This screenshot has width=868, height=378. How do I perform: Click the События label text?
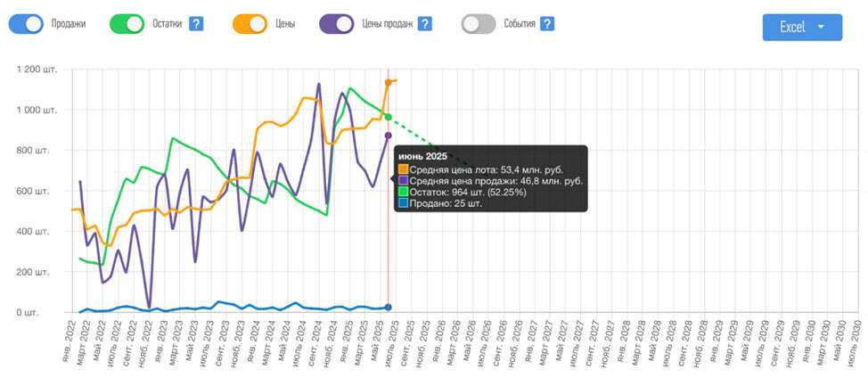point(518,24)
